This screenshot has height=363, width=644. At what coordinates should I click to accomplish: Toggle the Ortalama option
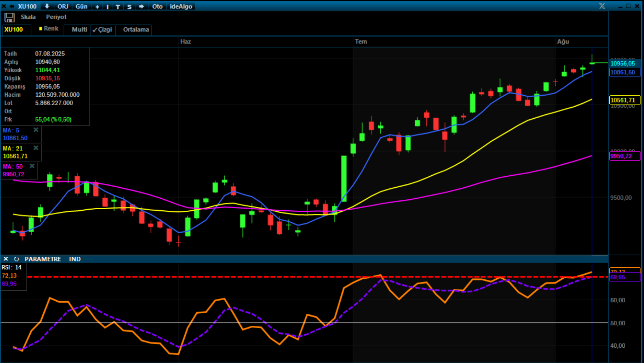pyautogui.click(x=136, y=30)
